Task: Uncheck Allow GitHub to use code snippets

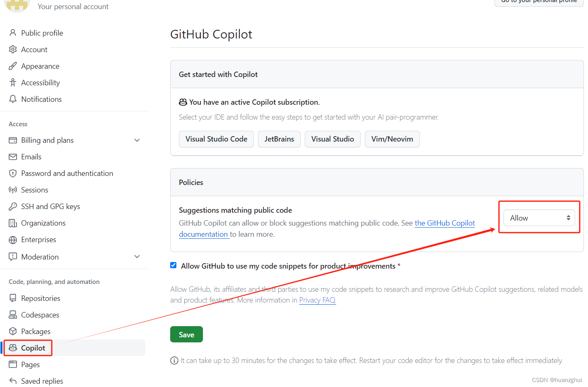Action: click(x=174, y=265)
